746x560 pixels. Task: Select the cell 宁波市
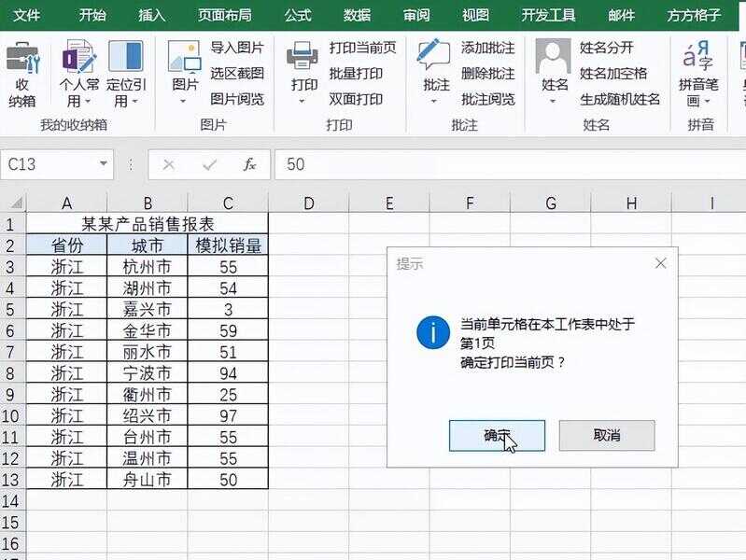148,373
